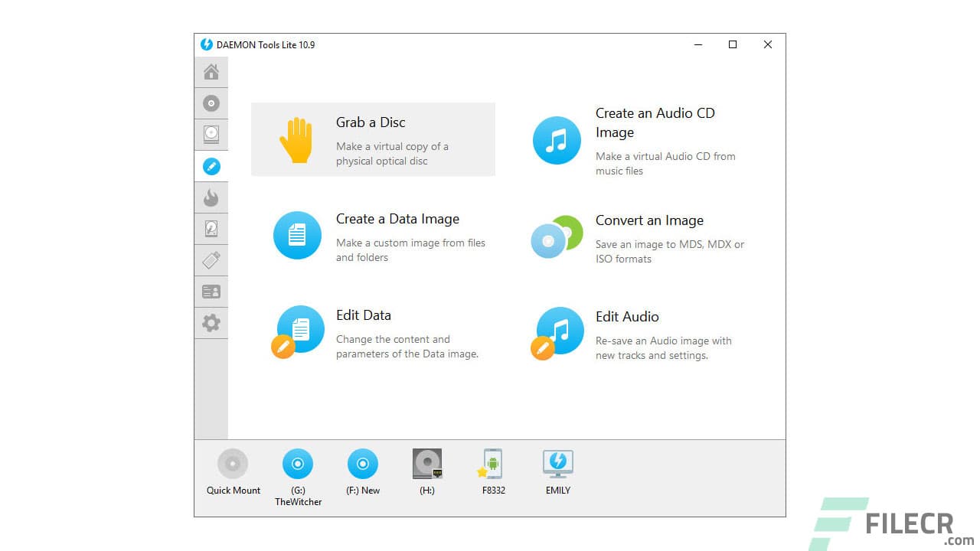Screen dimensions: 980x551
Task: Open the Burn section flame icon
Action: 211,197
